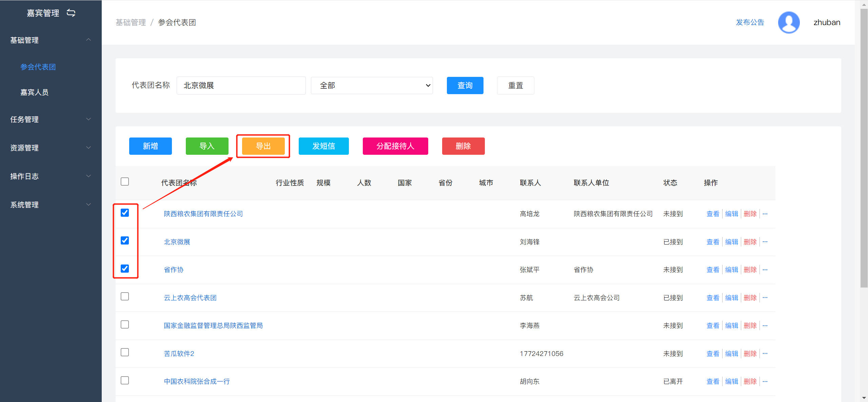Select 参会代表团 sidebar item
The height and width of the screenshot is (402, 868).
point(38,67)
